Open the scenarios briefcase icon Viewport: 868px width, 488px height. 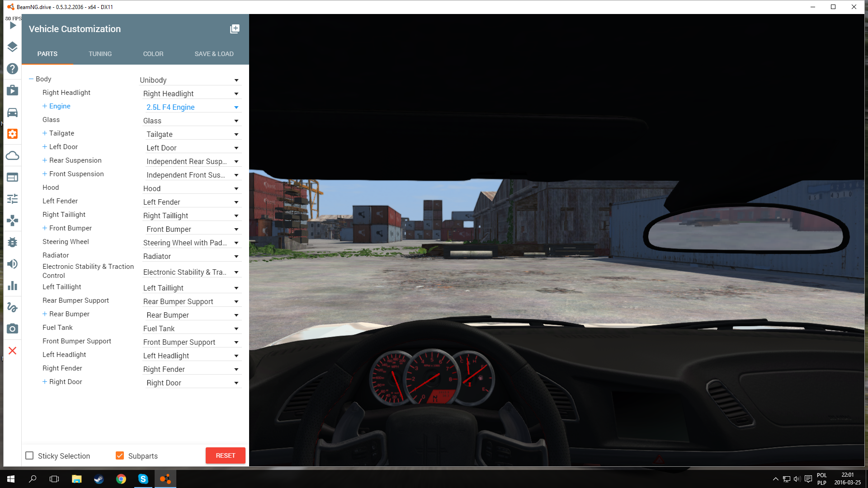click(13, 90)
